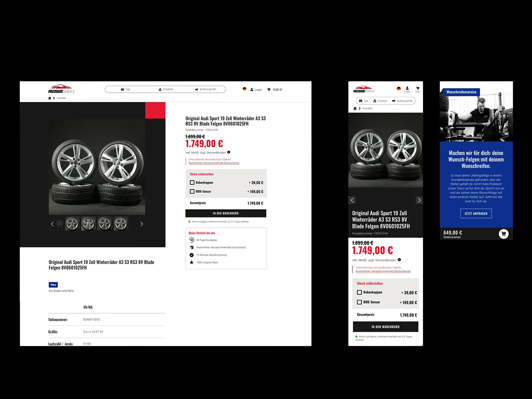Viewport: 532px width, 399px height.
Task: Select the second wheel gallery thumbnail
Action: 72,224
